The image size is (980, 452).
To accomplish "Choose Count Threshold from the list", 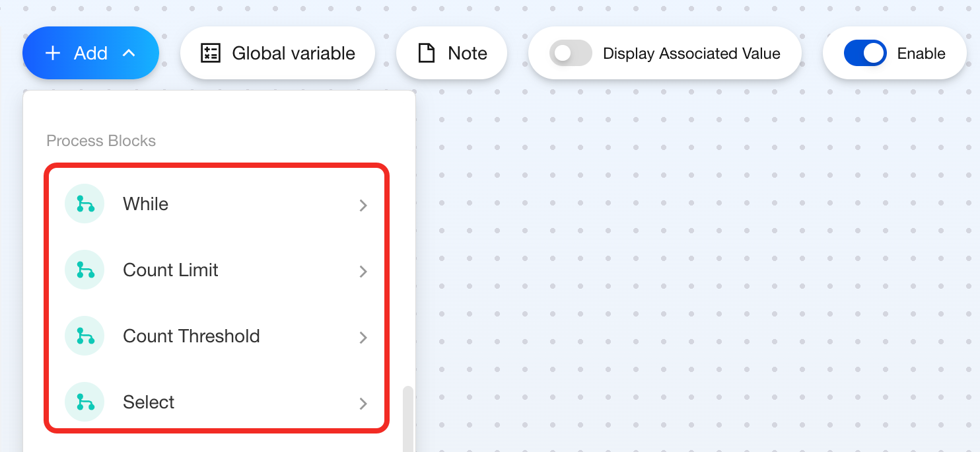I will (x=191, y=336).
